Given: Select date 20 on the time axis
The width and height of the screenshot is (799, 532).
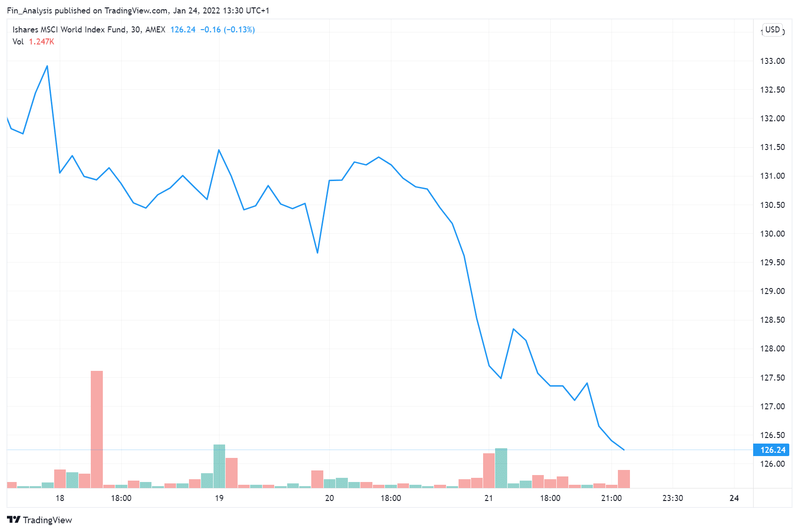Looking at the screenshot, I should click(329, 498).
